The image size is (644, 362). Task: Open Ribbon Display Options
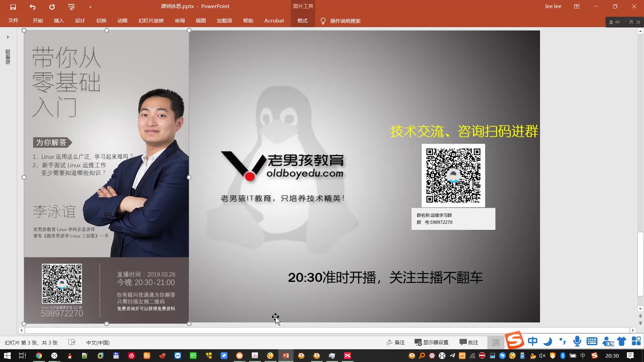pos(577,6)
